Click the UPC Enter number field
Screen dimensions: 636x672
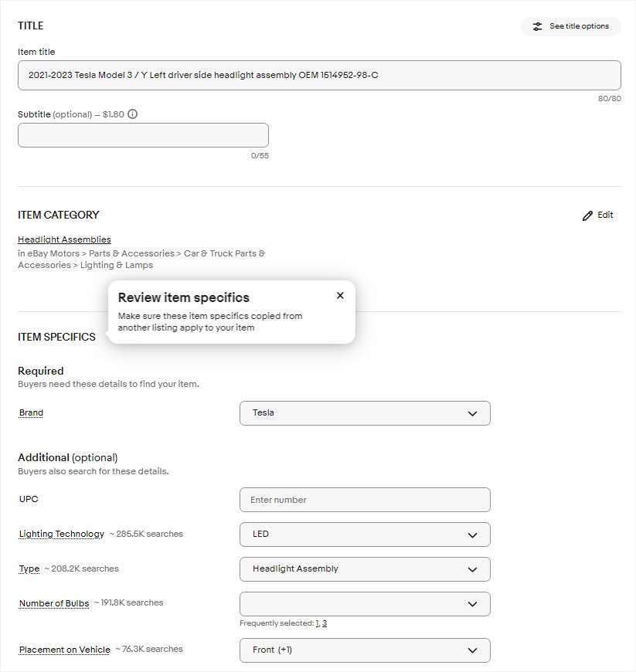point(365,500)
